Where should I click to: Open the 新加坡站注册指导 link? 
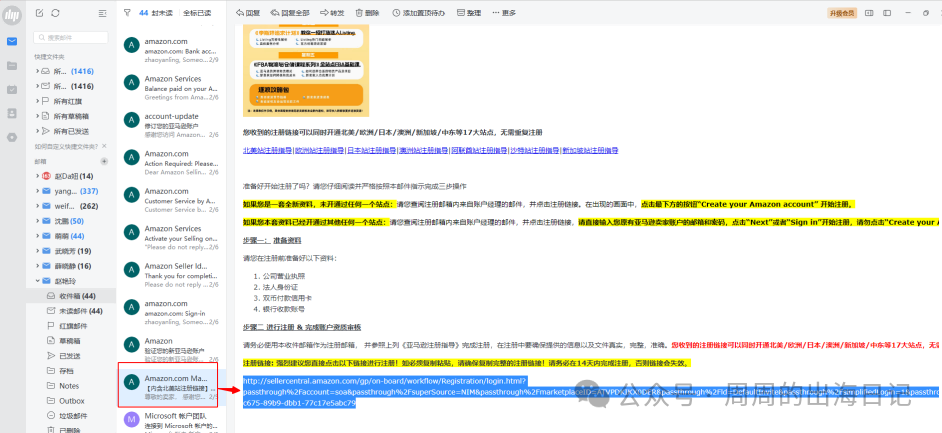pos(590,151)
